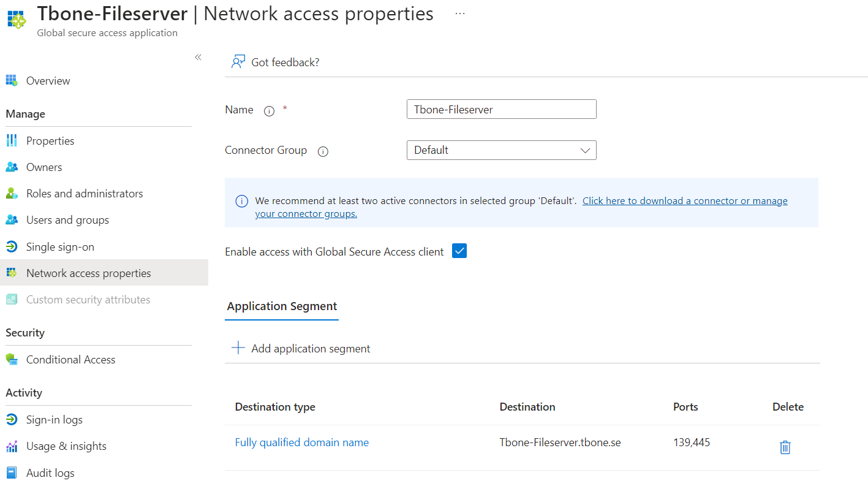Uncheck Enable access with Global Secure Access client
This screenshot has width=868, height=486.
pyautogui.click(x=459, y=251)
